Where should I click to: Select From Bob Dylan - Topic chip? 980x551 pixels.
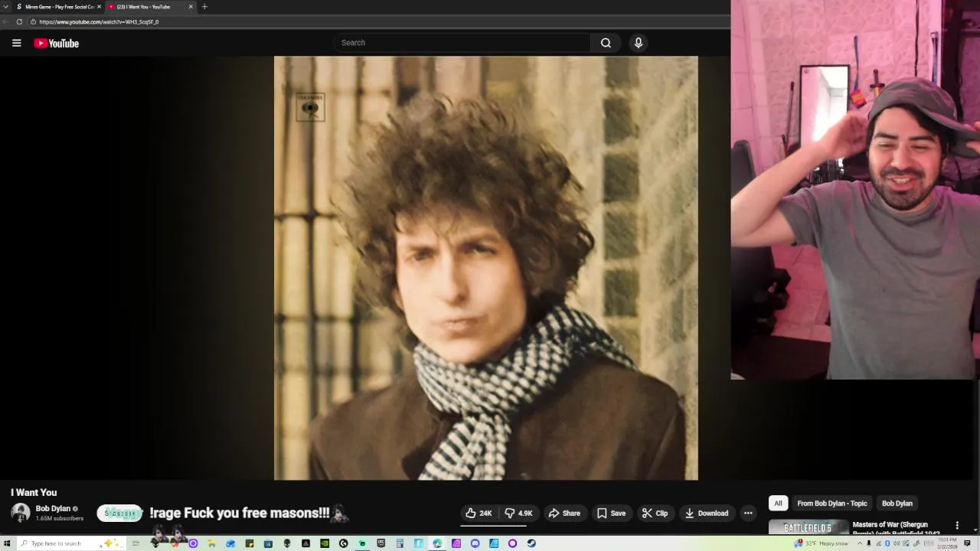tap(831, 504)
